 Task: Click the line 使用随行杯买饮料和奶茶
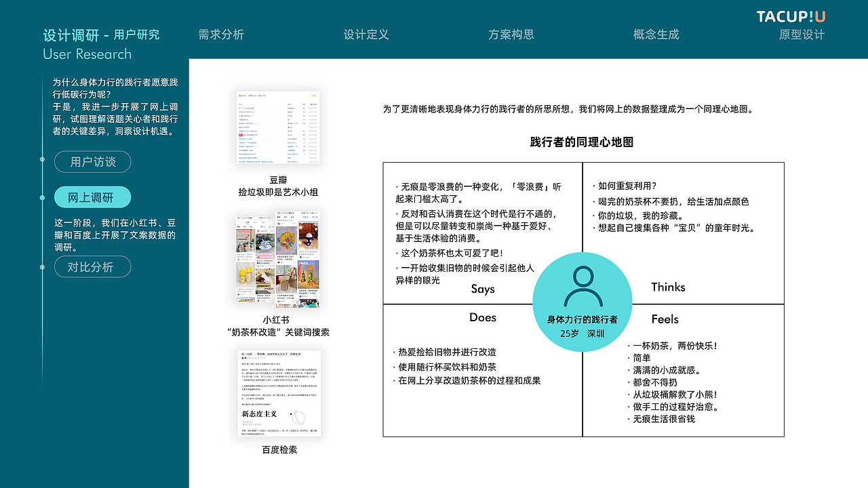(x=444, y=367)
